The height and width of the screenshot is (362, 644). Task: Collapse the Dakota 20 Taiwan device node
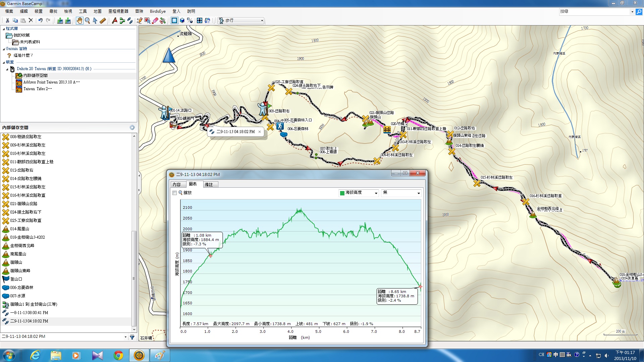pyautogui.click(x=7, y=69)
